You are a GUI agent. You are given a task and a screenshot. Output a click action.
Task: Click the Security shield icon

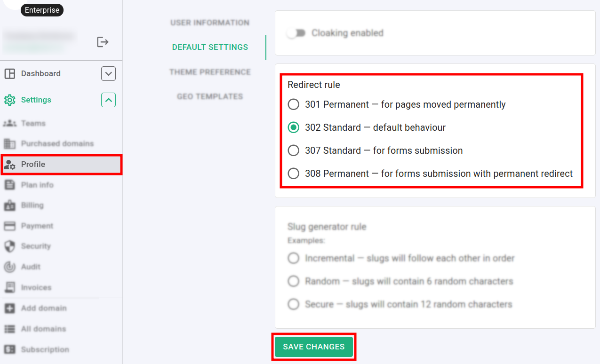point(9,246)
